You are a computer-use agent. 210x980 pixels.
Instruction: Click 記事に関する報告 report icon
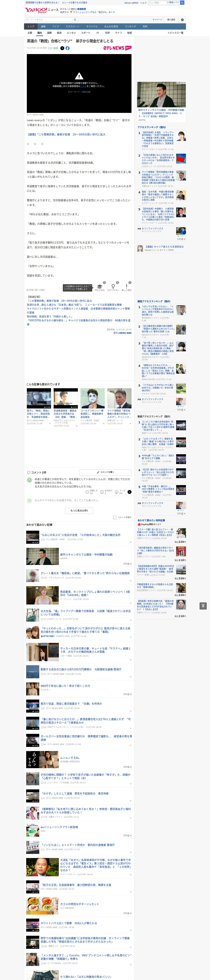click(x=35, y=290)
